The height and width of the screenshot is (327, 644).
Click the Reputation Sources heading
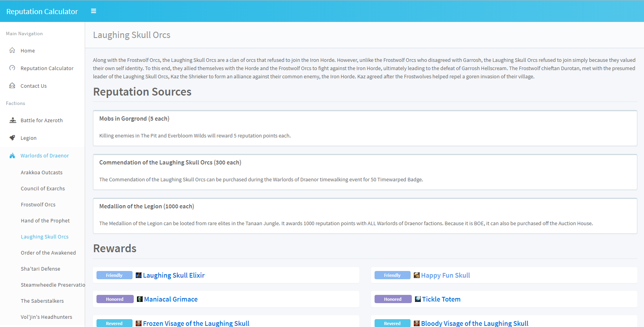tap(142, 92)
